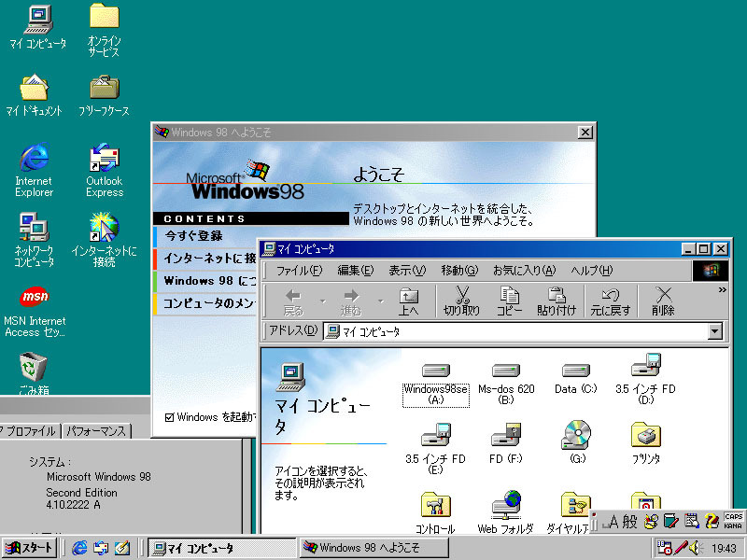Click the 貼り付け (Paste) toolbar icon
Viewport: 747px width, 560px height.
tap(557, 301)
